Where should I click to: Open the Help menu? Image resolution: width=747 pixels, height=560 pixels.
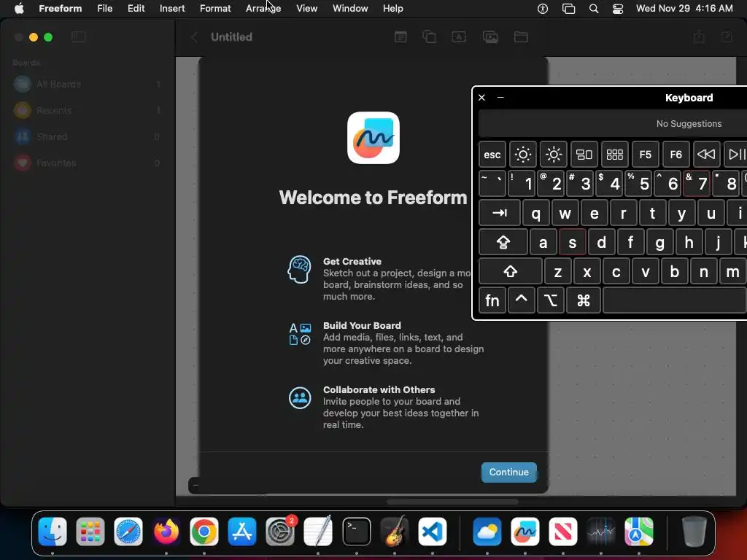pyautogui.click(x=392, y=8)
